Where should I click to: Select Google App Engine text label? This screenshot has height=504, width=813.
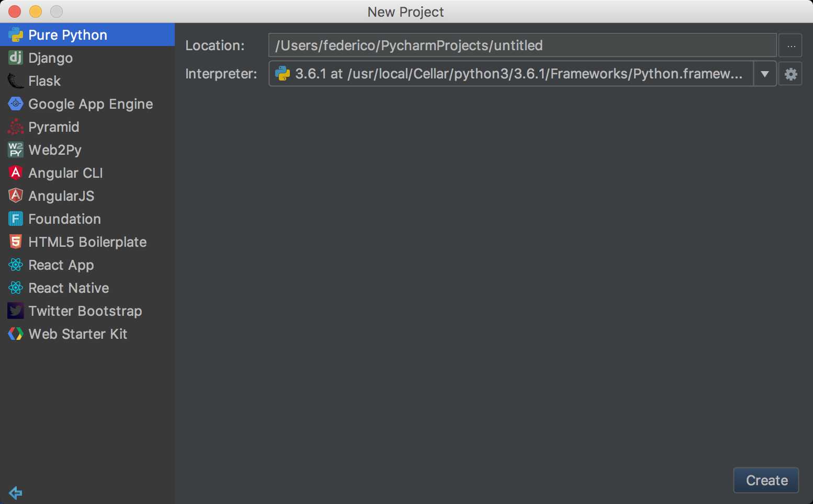tap(91, 104)
